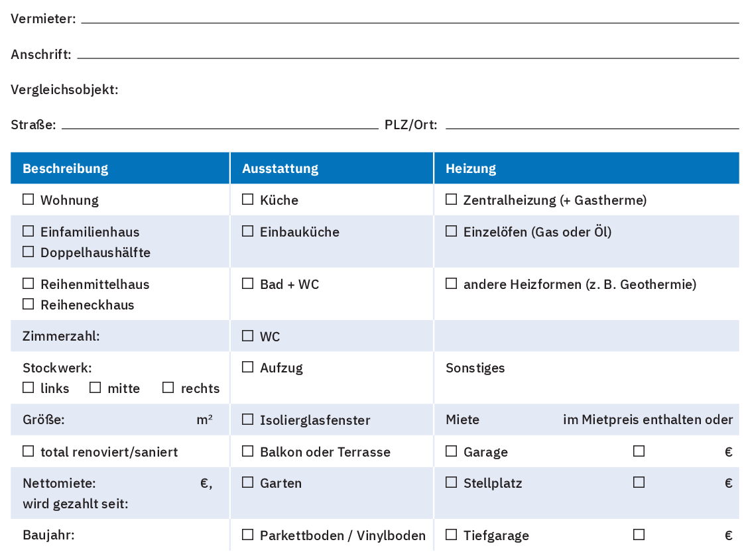
Task: Tick the total renoviert/saniert checkbox
Action: coord(28,451)
